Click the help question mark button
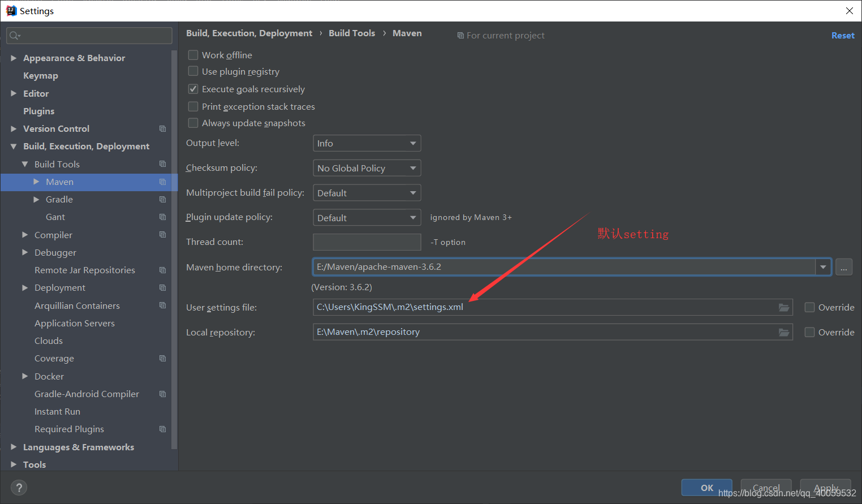Viewport: 862px width, 504px height. pyautogui.click(x=19, y=488)
